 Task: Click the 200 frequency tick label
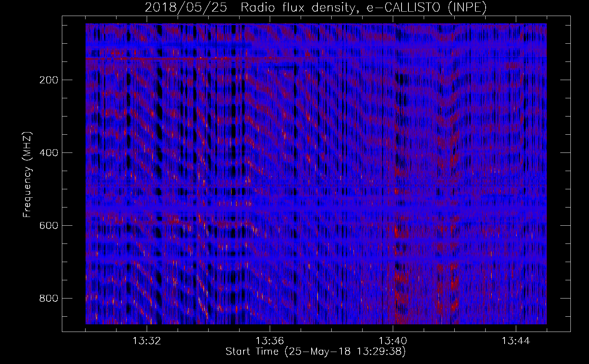48,80
